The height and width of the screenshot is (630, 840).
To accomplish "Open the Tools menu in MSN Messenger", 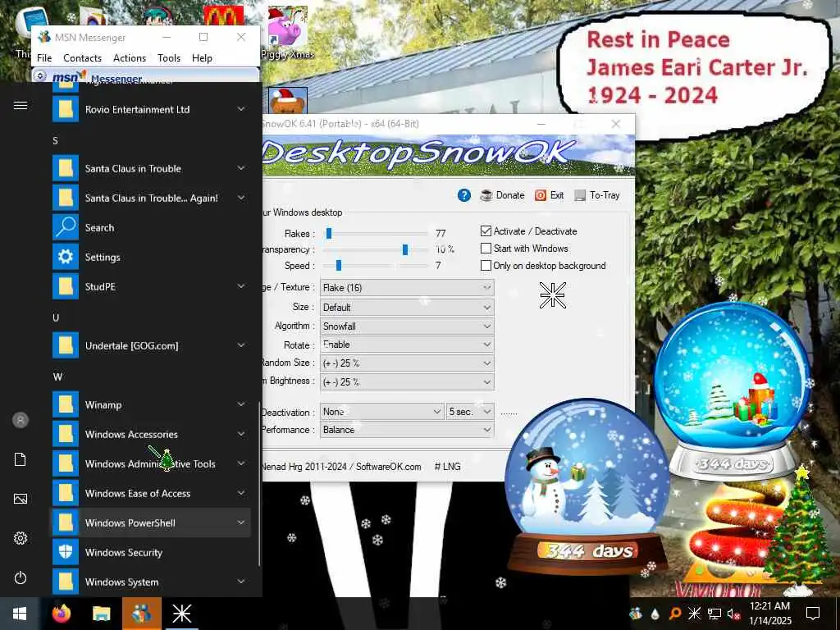I will pyautogui.click(x=169, y=58).
